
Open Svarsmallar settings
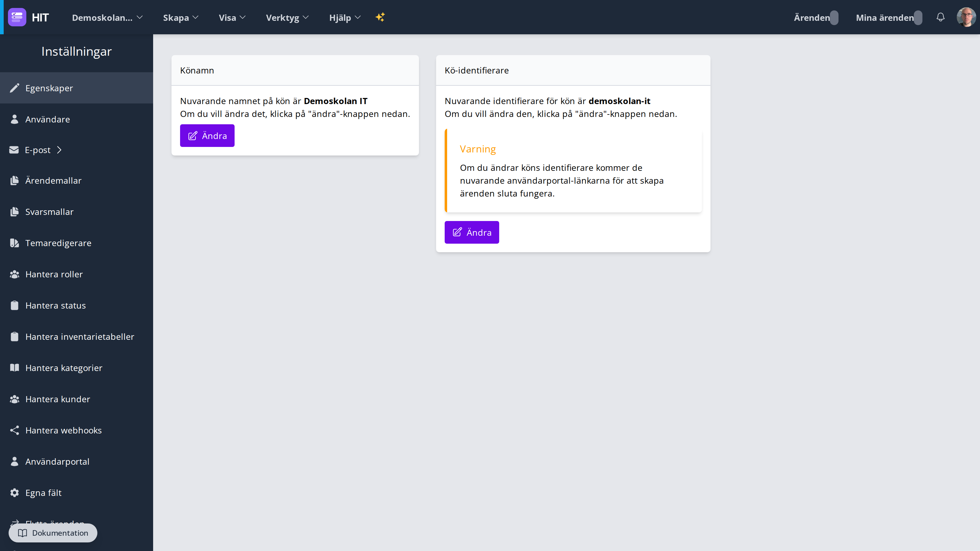click(x=77, y=212)
